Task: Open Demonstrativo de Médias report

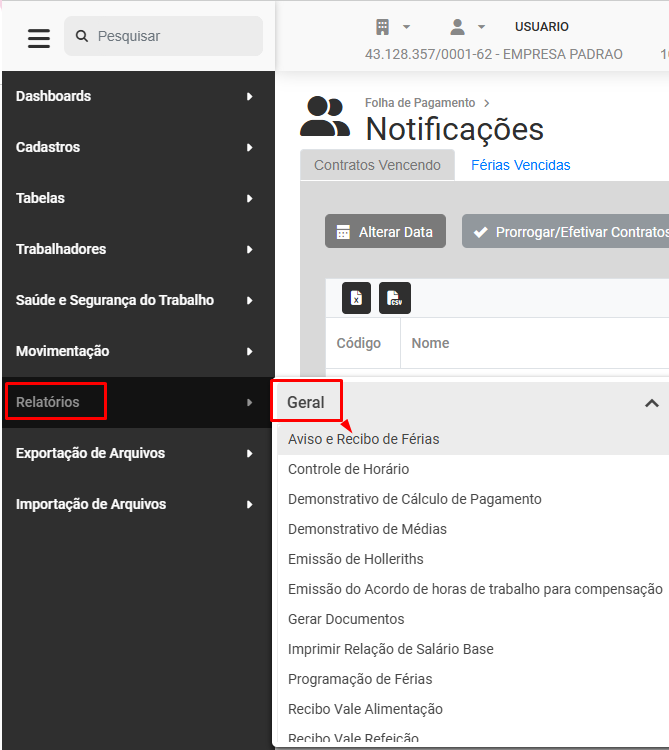Action: pyautogui.click(x=367, y=529)
